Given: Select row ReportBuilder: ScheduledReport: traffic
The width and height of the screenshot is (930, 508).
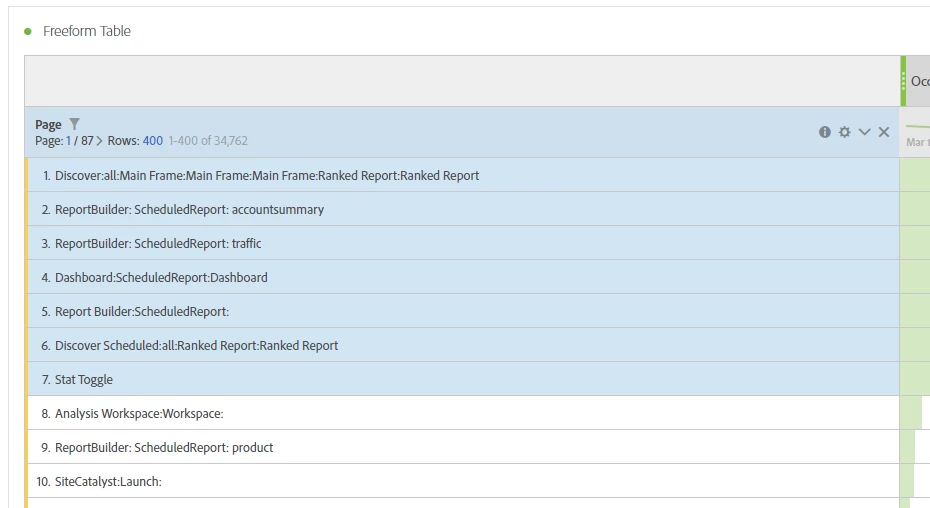Looking at the screenshot, I should click(x=463, y=243).
